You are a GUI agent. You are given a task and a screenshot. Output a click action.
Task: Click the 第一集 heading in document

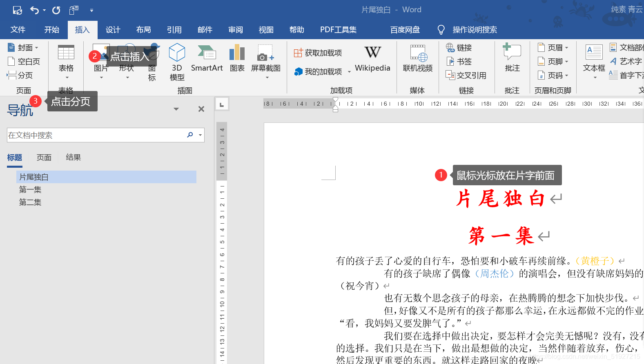(x=501, y=236)
